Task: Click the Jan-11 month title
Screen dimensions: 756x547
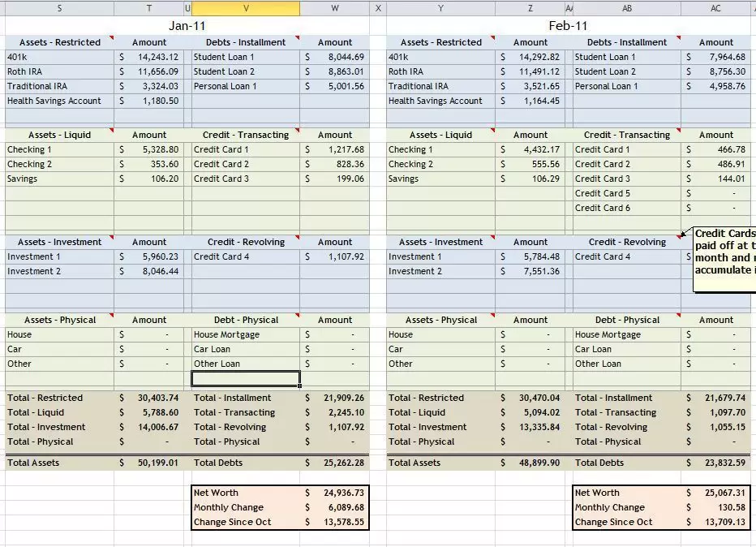Action: coord(187,26)
